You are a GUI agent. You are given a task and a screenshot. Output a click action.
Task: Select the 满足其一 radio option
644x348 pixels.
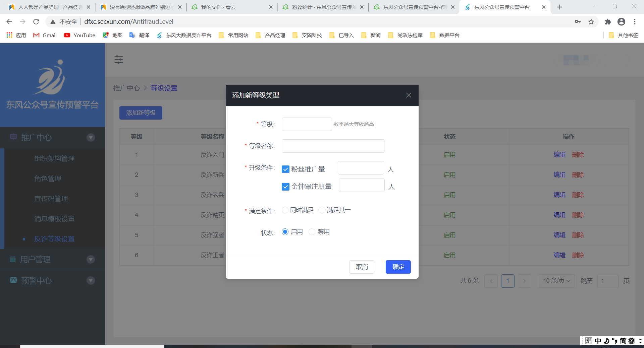coord(322,210)
